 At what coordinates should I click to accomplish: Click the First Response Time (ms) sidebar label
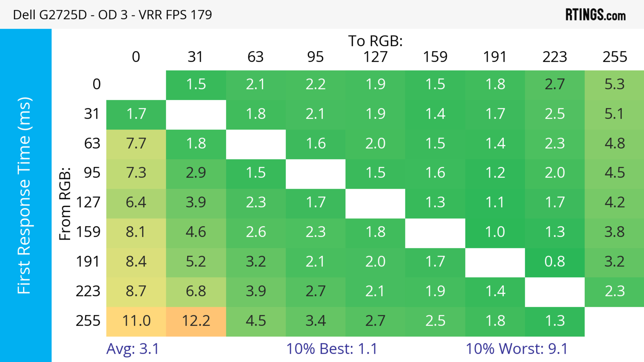[x=24, y=195]
